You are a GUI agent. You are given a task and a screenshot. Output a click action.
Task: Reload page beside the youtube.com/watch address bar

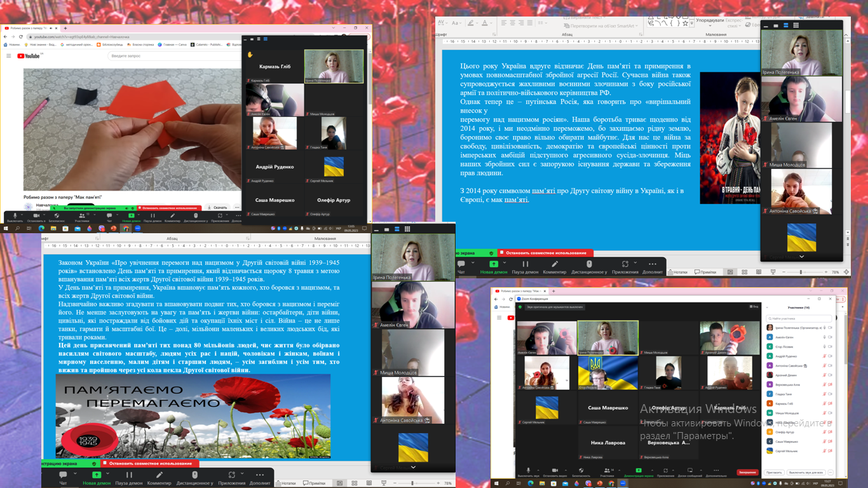pyautogui.click(x=21, y=37)
